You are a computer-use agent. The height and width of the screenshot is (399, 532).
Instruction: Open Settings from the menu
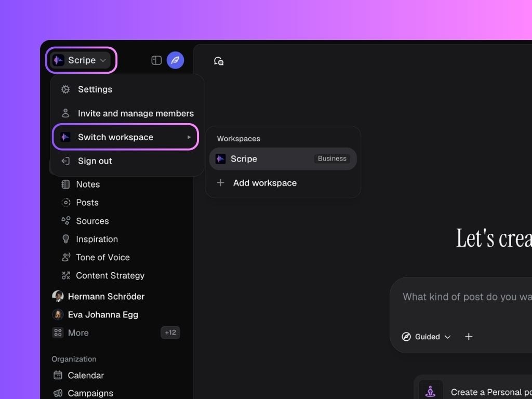tap(127, 89)
